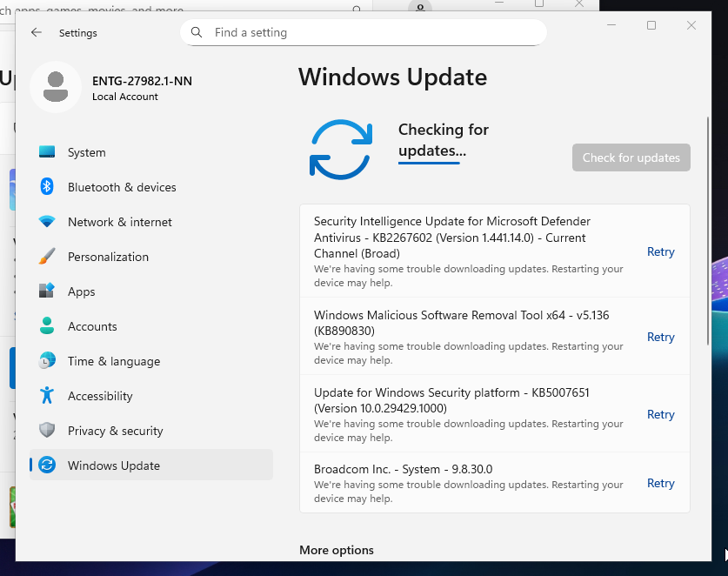
Task: Click the Accounts person icon
Action: tap(47, 325)
